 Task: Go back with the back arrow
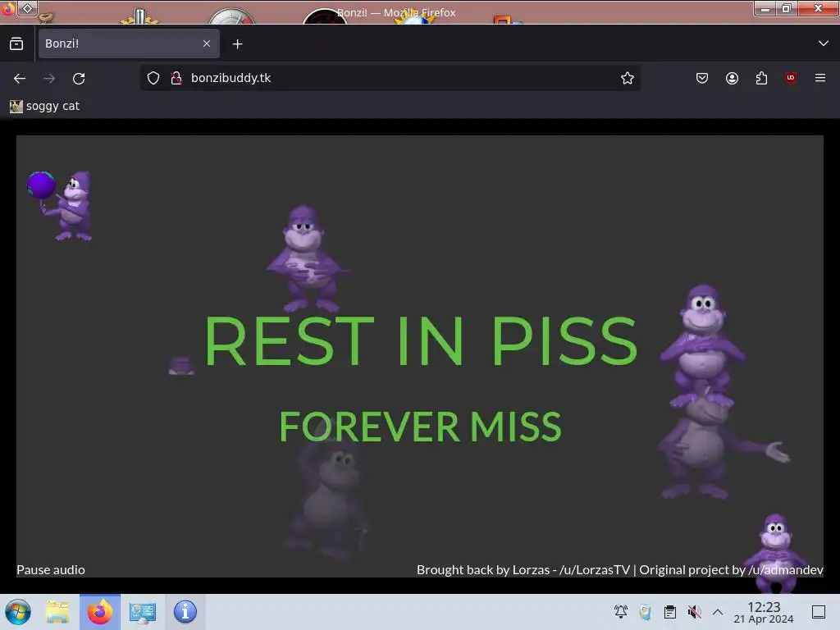click(20, 78)
